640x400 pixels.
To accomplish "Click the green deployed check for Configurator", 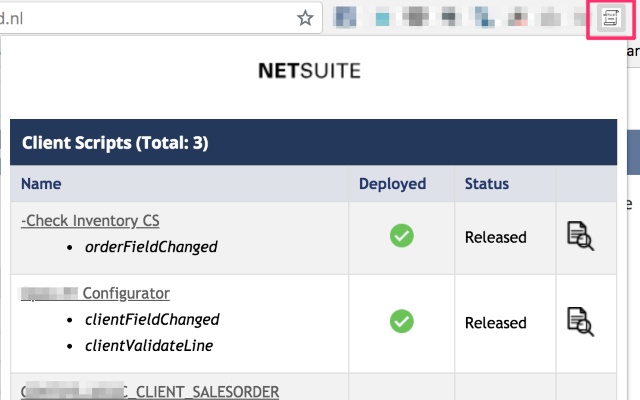I will [401, 321].
